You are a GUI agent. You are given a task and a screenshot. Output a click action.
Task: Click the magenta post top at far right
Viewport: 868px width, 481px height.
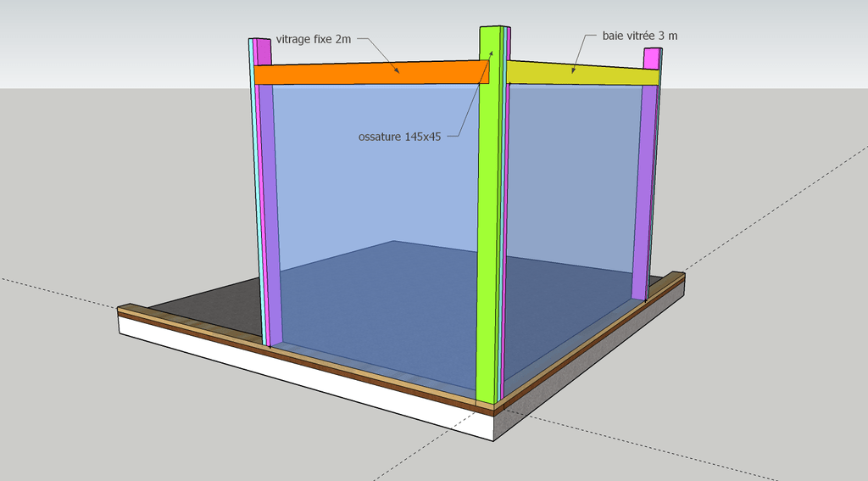tap(652, 59)
